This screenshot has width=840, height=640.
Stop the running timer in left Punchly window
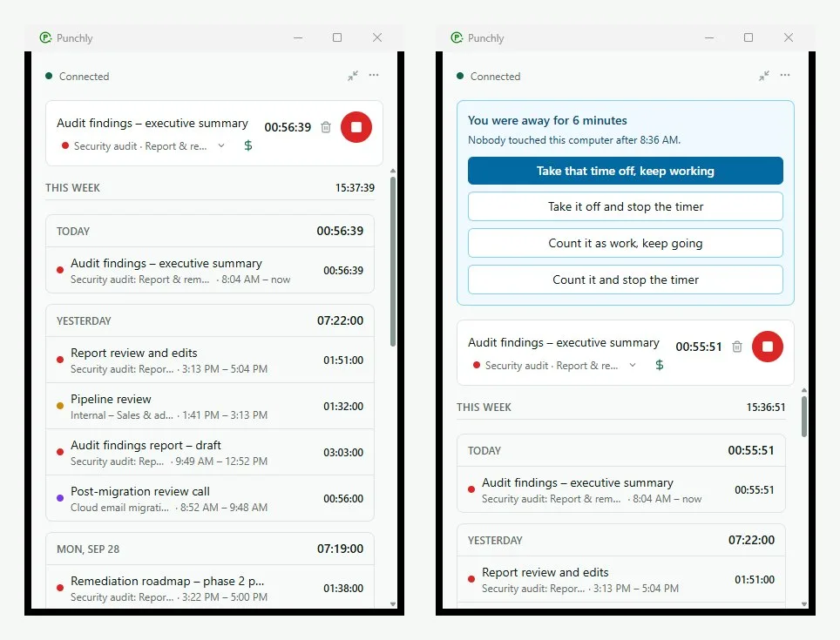pos(356,127)
